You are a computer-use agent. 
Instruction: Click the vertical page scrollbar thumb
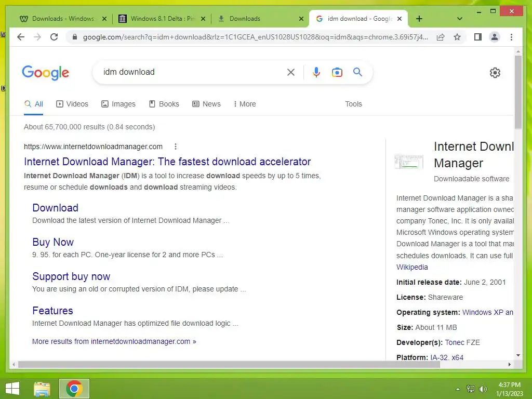518,91
